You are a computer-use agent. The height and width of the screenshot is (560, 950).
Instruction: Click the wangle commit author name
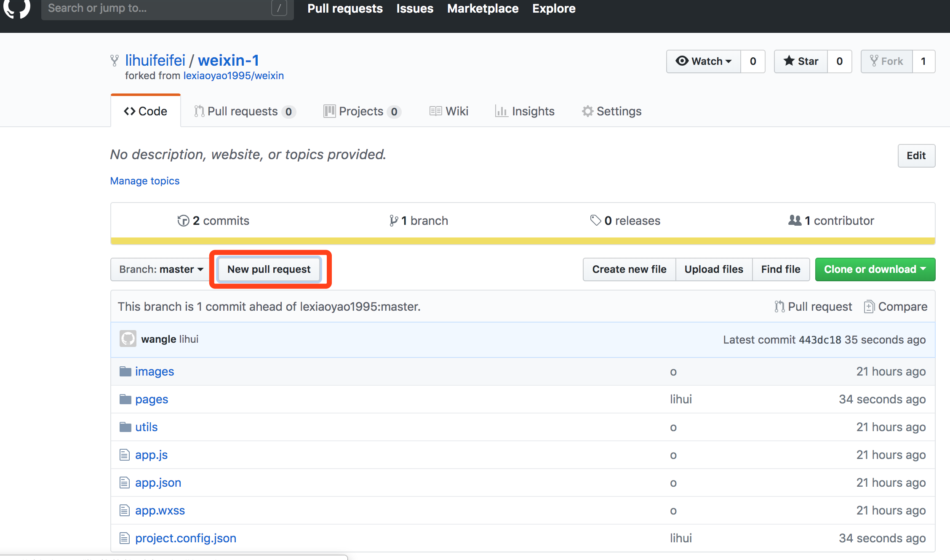click(159, 339)
